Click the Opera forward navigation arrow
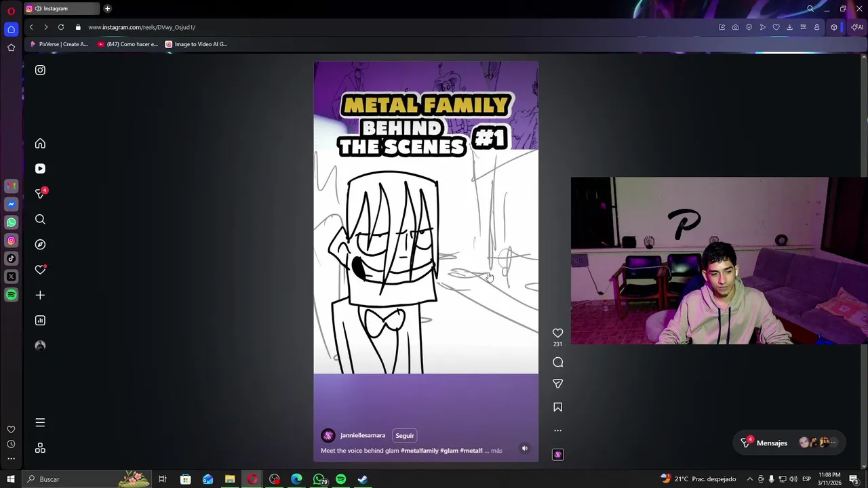The height and width of the screenshot is (488, 868). pos(45,27)
